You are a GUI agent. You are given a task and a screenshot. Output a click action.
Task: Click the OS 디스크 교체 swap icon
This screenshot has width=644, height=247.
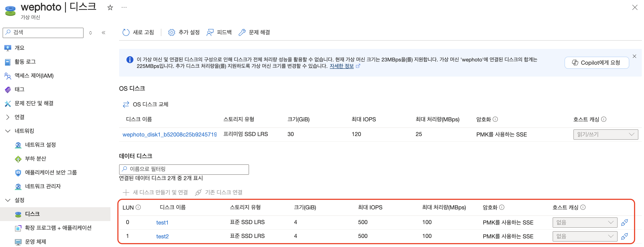click(x=126, y=104)
